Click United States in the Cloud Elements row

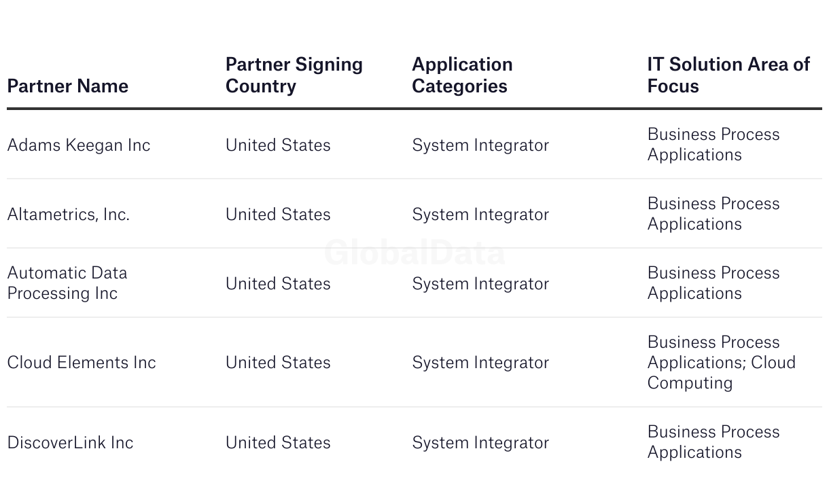[278, 363]
